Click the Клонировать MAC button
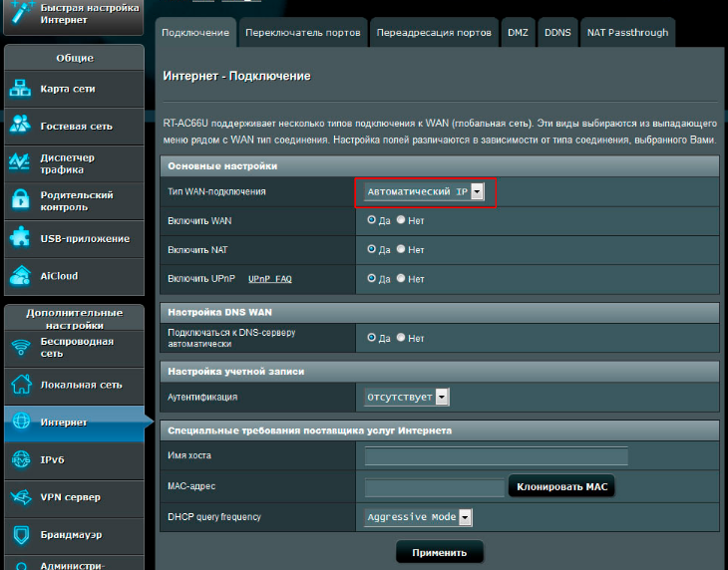 561,486
